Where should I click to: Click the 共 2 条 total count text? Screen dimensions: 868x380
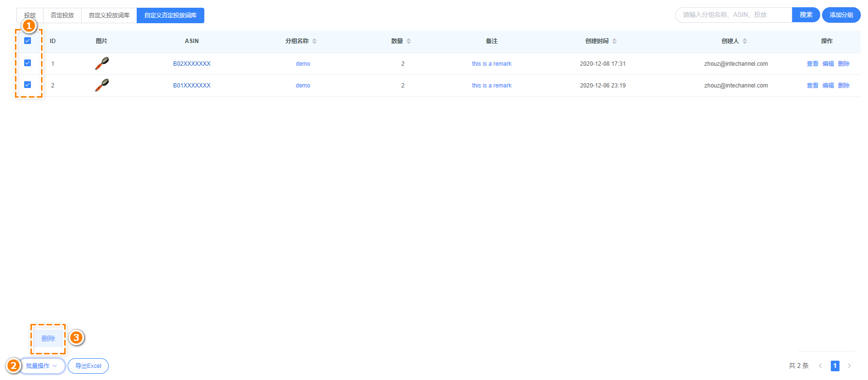tap(799, 366)
